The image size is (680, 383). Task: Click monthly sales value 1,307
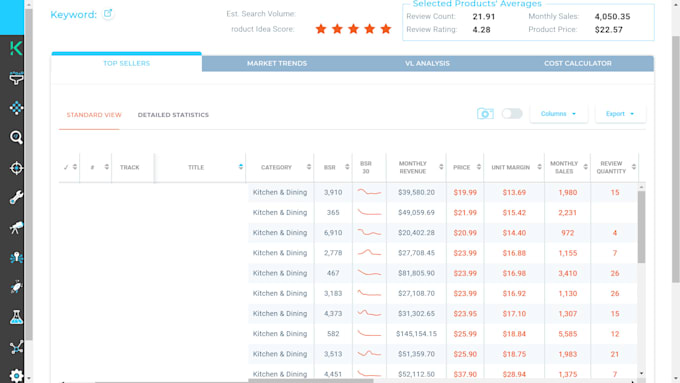point(567,314)
